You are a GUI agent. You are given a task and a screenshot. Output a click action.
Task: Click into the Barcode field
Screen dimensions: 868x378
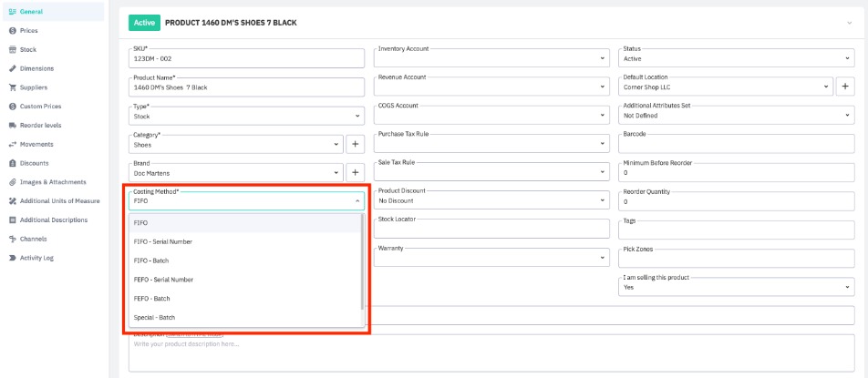[x=735, y=144]
